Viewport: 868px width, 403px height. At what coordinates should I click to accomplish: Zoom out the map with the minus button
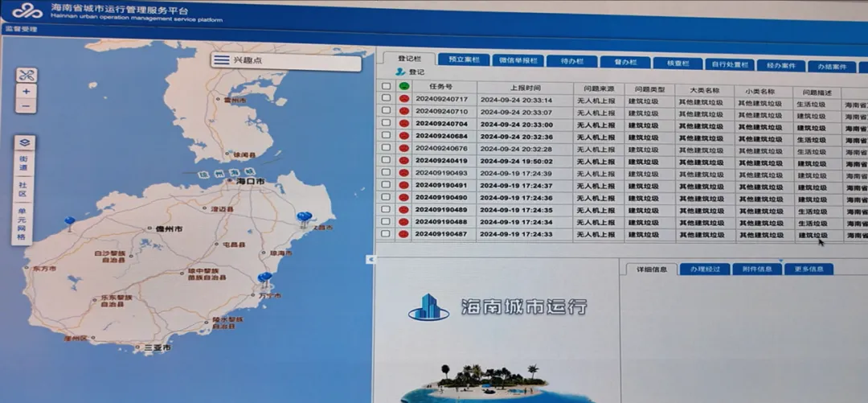tap(27, 106)
